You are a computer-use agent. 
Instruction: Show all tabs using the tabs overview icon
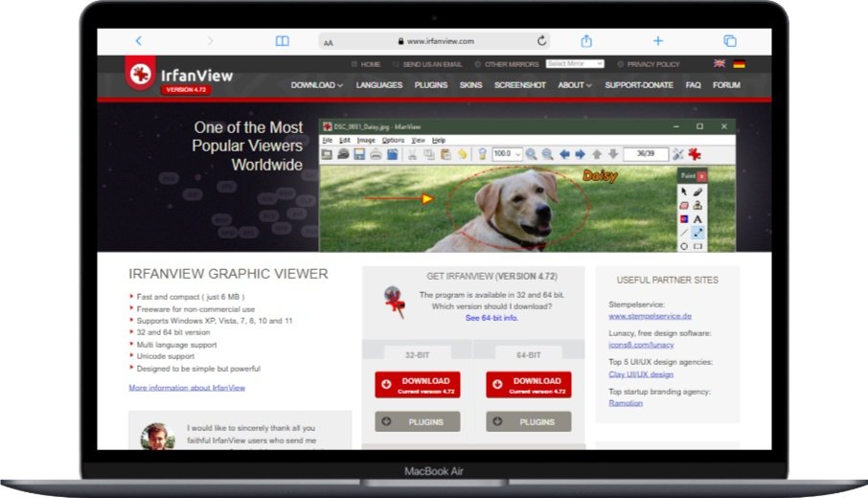pos(730,41)
